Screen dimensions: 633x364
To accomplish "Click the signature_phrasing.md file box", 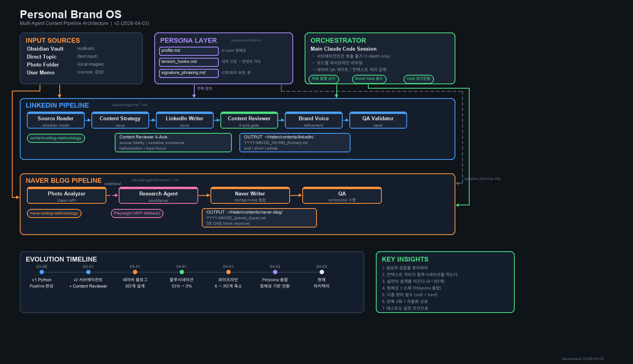I will pyautogui.click(x=189, y=73).
